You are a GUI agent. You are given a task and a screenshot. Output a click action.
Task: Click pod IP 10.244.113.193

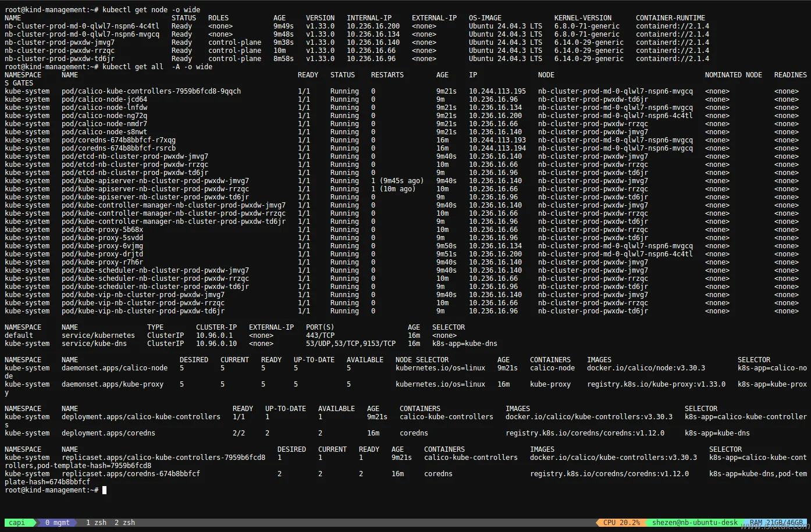(x=497, y=140)
